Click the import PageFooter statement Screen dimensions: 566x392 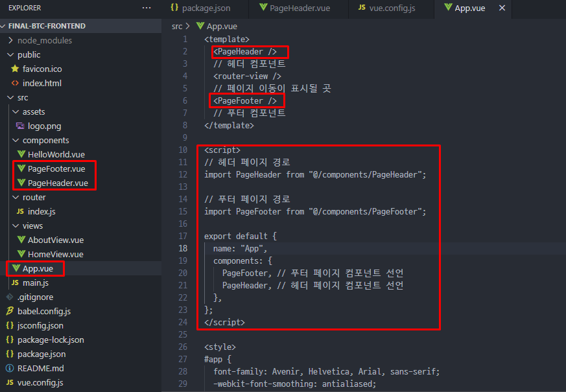point(315,211)
